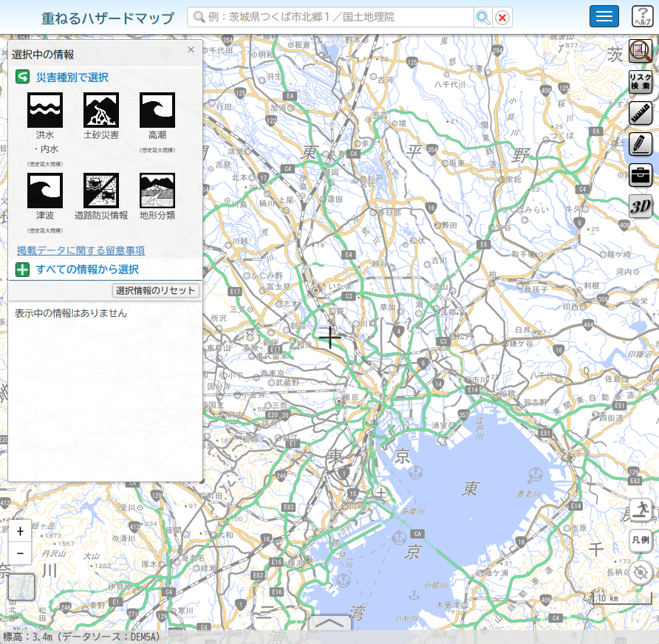Select the 洪水・内水 flood hazard icon
Screen dimensions: 659x644
click(45, 110)
